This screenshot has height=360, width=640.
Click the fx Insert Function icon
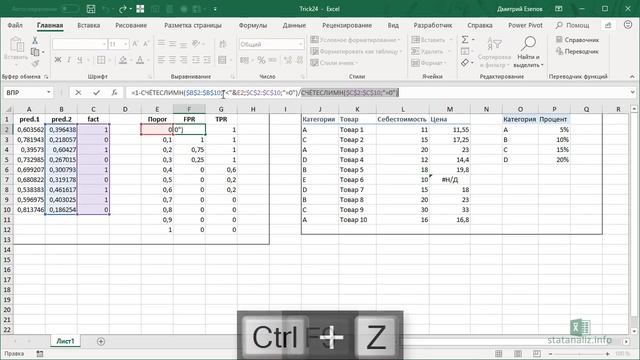tap(115, 93)
